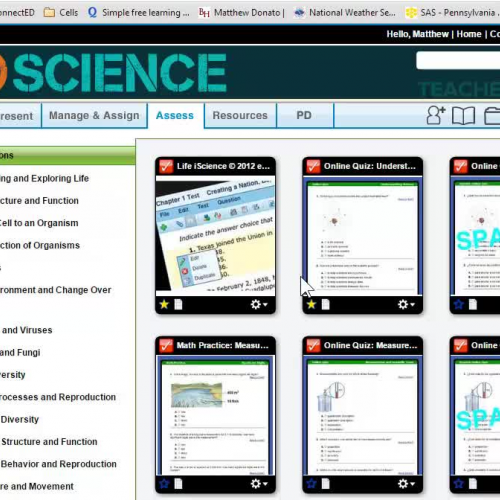Open gear menu on Life iScience card
The width and height of the screenshot is (500, 500).
(x=259, y=304)
